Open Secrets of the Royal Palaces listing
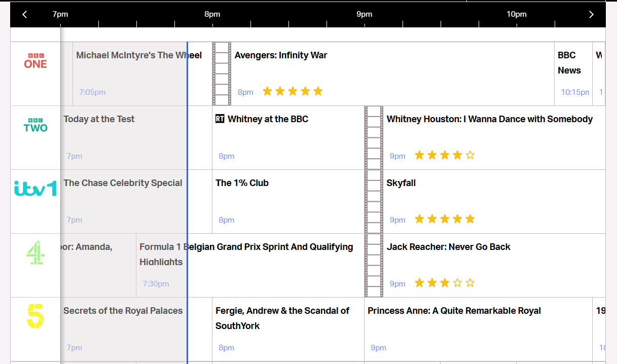This screenshot has width=617, height=364. tap(123, 311)
